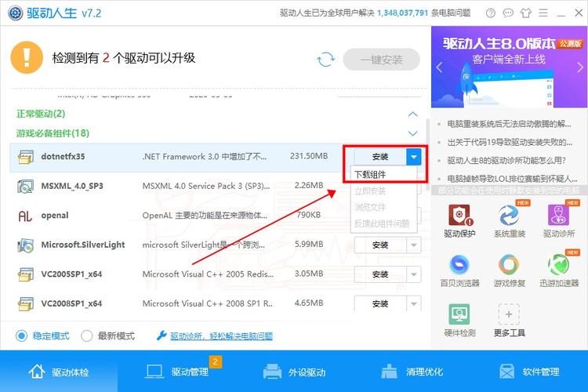
Task: Launch 迅游加速器 tool
Action: pos(559,270)
